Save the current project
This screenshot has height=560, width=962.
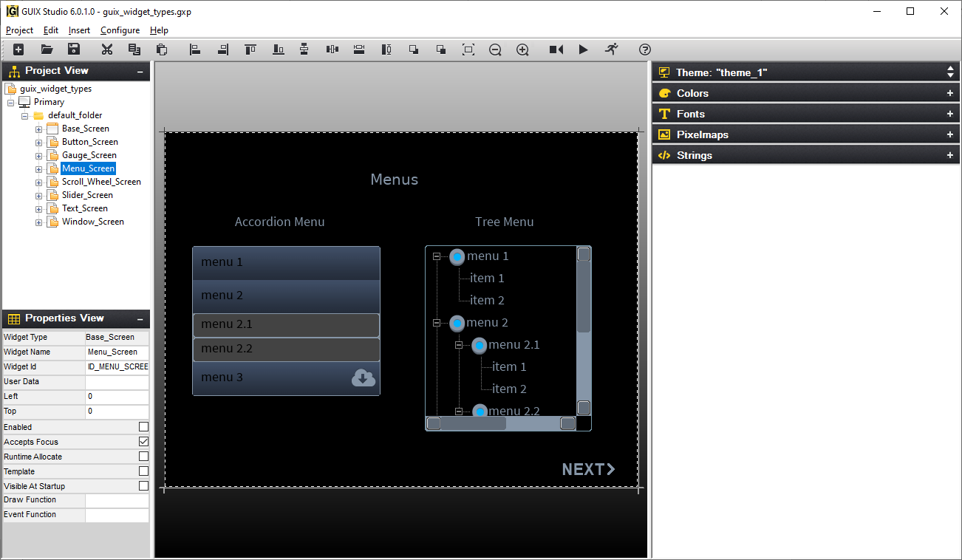[73, 49]
